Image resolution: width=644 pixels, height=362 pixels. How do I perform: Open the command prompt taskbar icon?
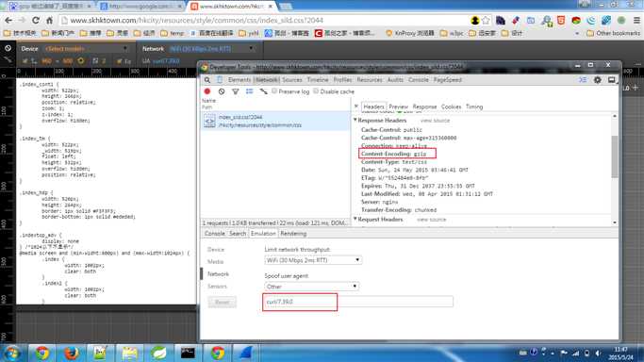click(188, 353)
